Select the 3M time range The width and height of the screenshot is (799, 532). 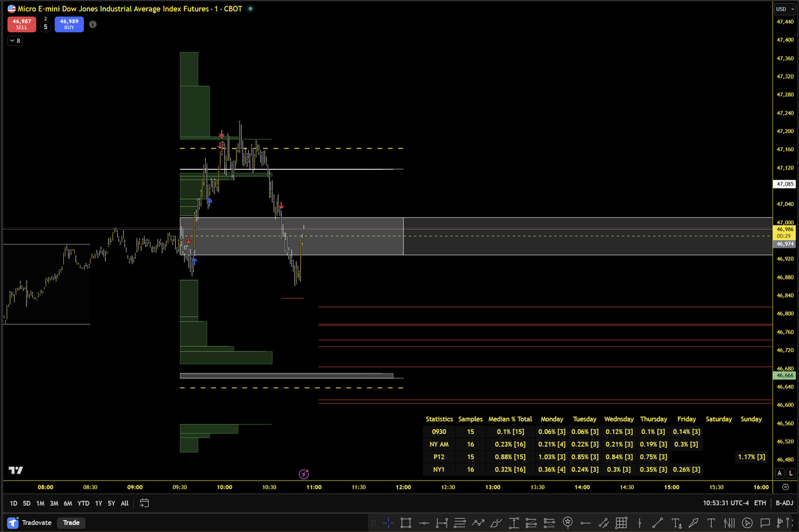pos(54,503)
